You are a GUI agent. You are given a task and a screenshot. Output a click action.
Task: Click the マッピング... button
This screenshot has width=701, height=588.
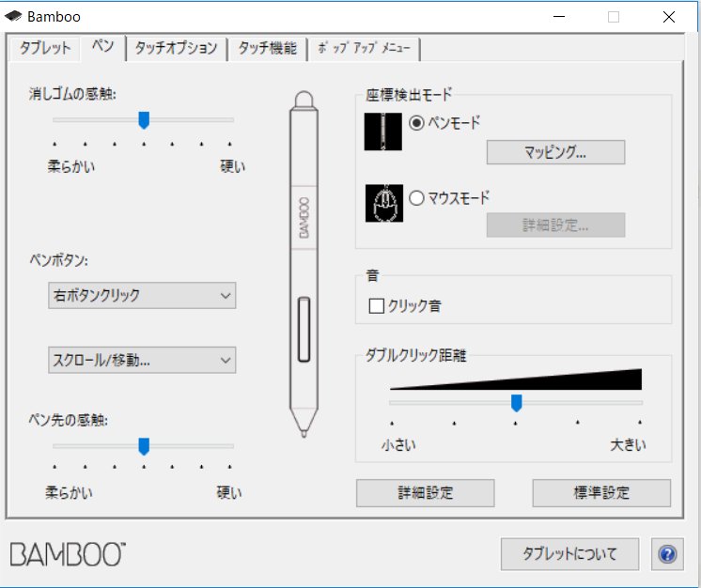pyautogui.click(x=555, y=152)
